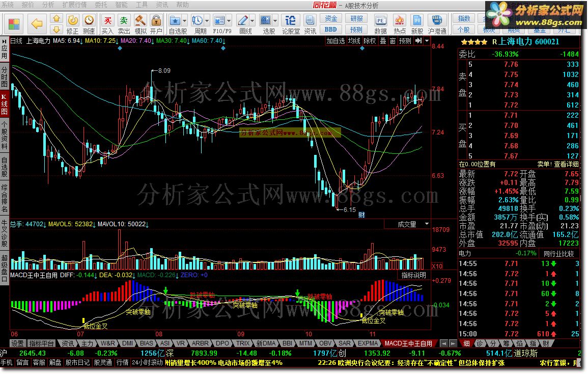Switch to the EXPMA indicator tab
588x374 pixels.
coord(368,343)
